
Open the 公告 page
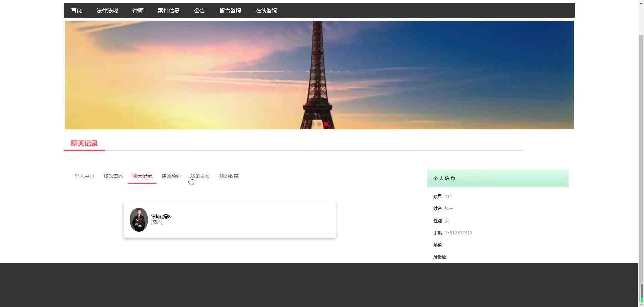tap(200, 10)
